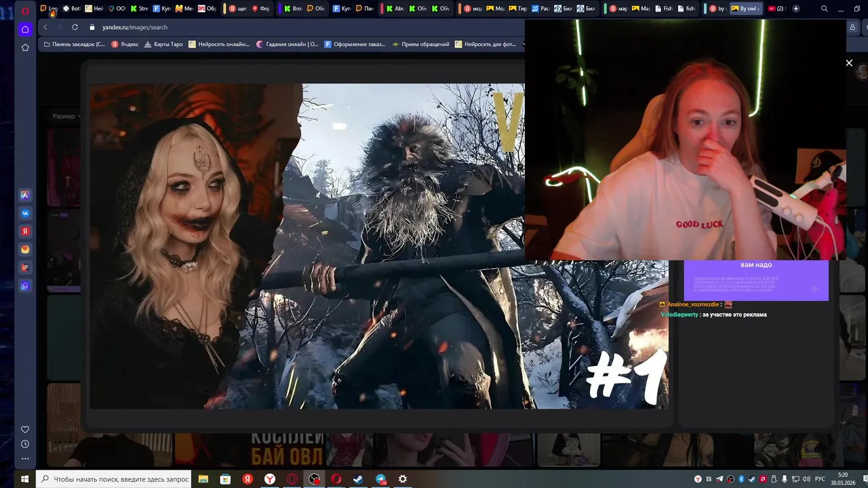
Task: Search open tabs magnifier icon
Action: (825, 9)
